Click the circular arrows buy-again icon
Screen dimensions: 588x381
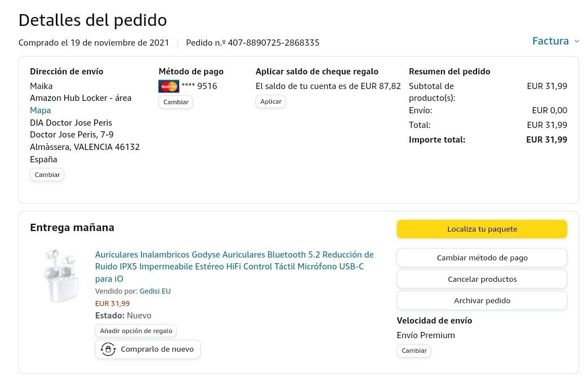tap(108, 349)
